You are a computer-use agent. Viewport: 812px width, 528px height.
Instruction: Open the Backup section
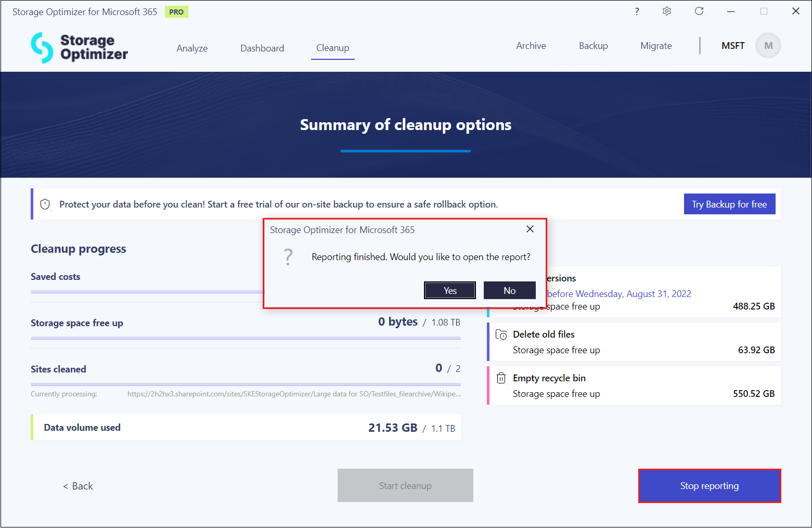(x=593, y=46)
